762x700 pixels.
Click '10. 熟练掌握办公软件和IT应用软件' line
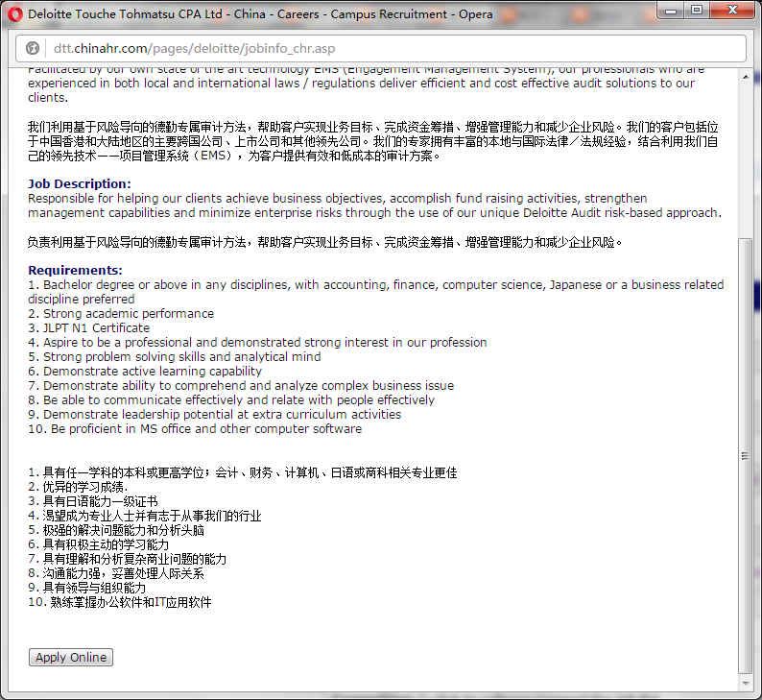point(120,602)
